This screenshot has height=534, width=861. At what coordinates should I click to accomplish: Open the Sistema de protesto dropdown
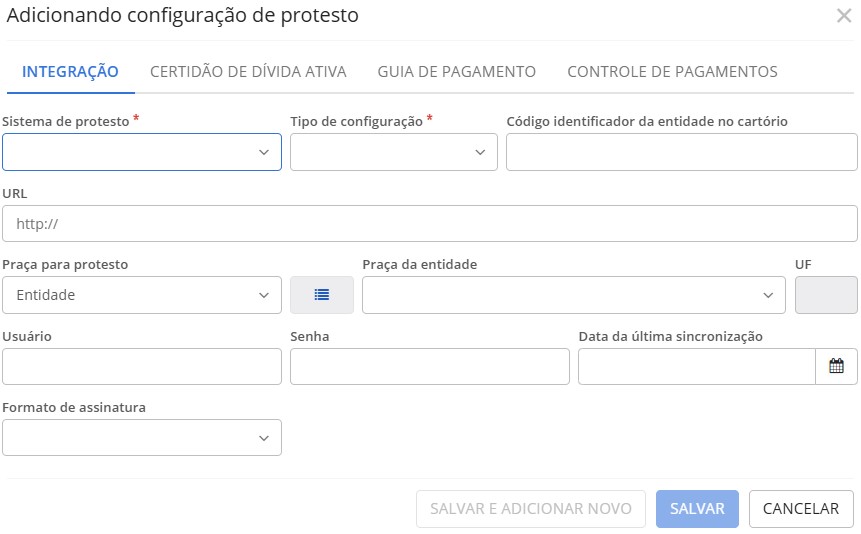pos(142,152)
